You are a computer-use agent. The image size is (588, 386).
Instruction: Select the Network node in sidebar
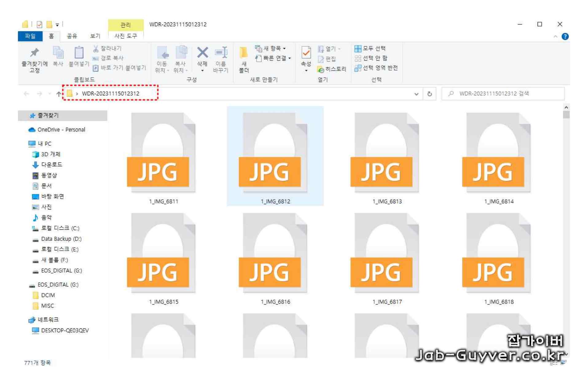43,320
